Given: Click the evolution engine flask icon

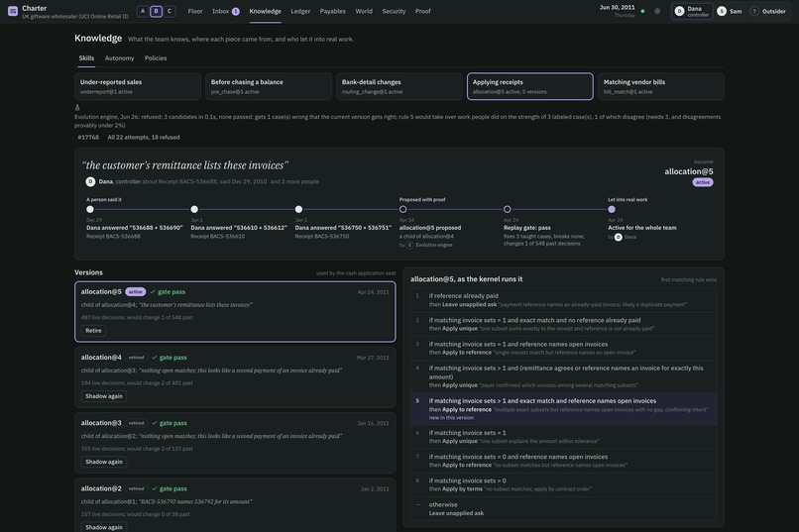Looking at the screenshot, I should 77,107.
